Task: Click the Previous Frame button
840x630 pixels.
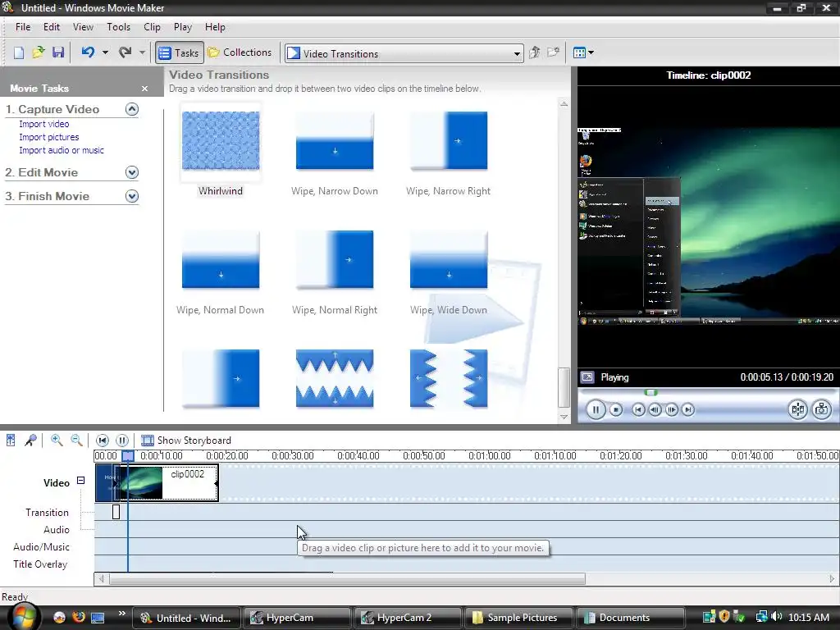Action: (x=655, y=410)
